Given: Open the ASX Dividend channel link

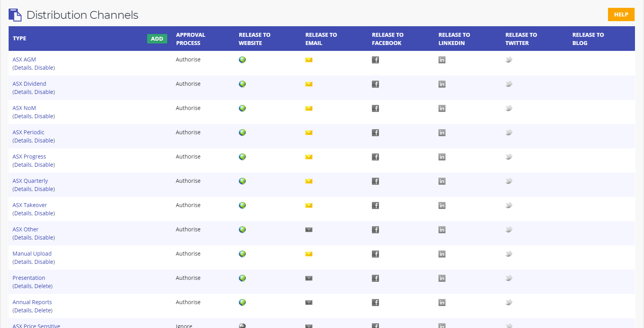Looking at the screenshot, I should point(29,84).
